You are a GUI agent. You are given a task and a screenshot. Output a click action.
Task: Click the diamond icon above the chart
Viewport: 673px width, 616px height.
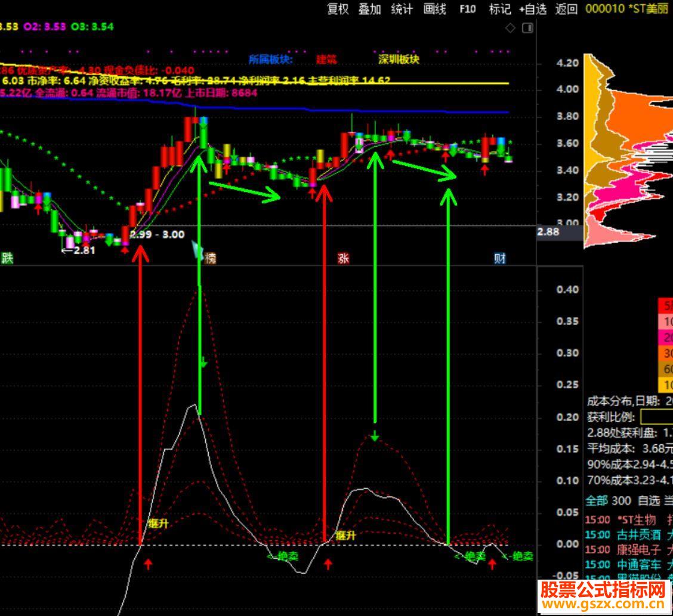510,28
